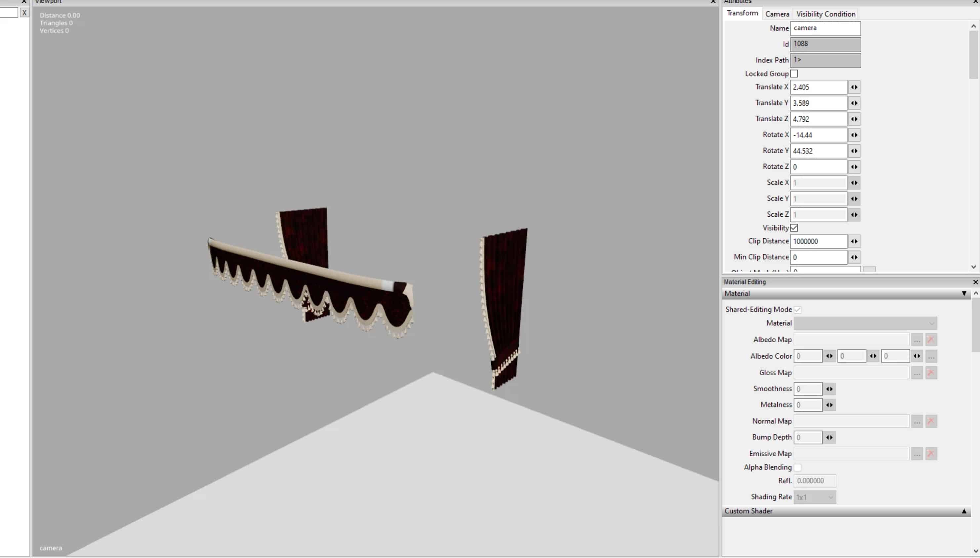Screen dimensions: 980x558
Task: Click Albedo Map clear icon
Action: pos(931,340)
